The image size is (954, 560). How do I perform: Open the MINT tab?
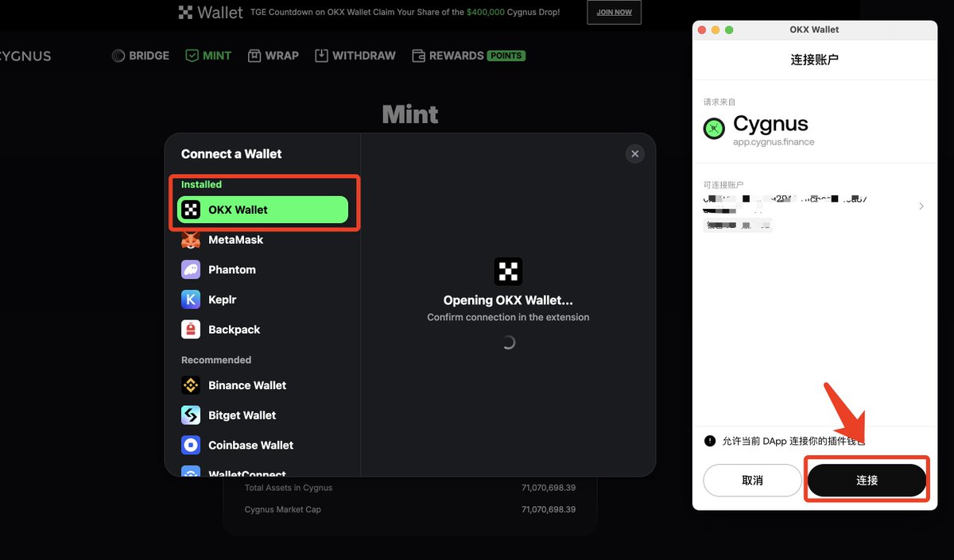[208, 56]
